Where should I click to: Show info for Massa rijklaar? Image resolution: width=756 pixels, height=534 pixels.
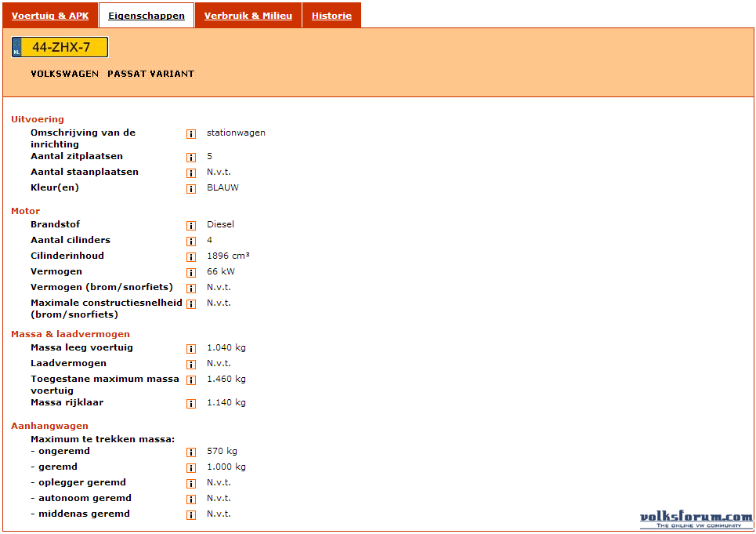coord(191,403)
